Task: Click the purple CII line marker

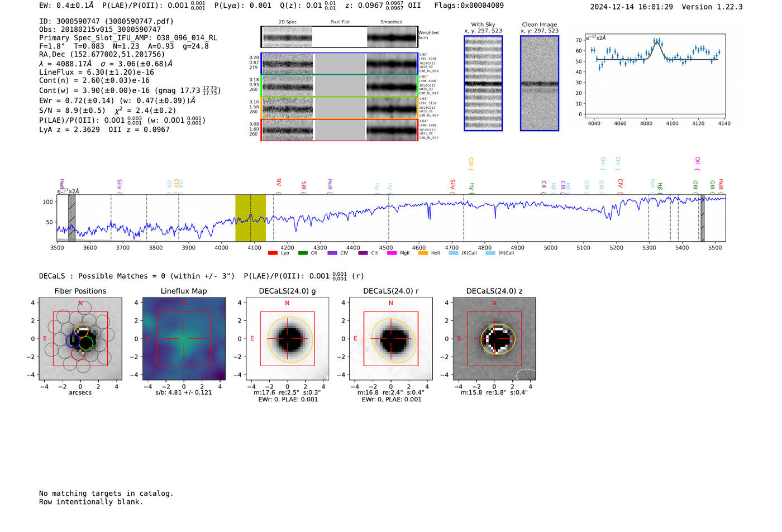Action: (x=543, y=188)
